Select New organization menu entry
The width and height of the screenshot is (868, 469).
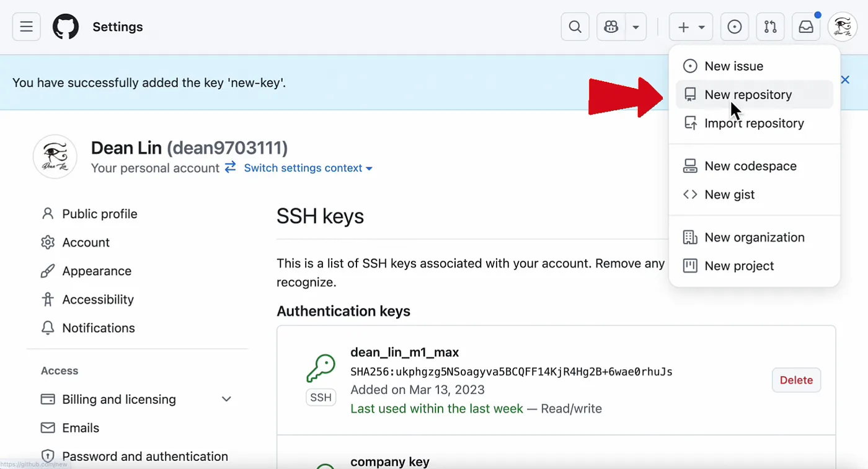coord(755,237)
